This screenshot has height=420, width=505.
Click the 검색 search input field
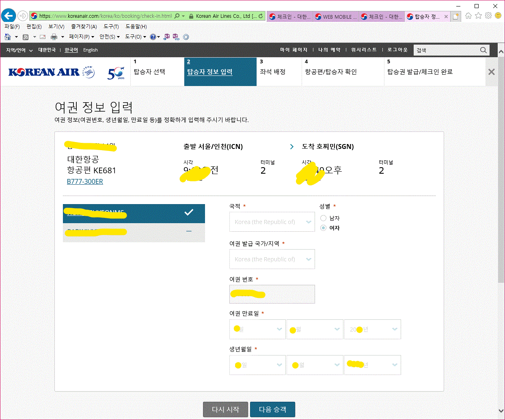click(x=447, y=50)
